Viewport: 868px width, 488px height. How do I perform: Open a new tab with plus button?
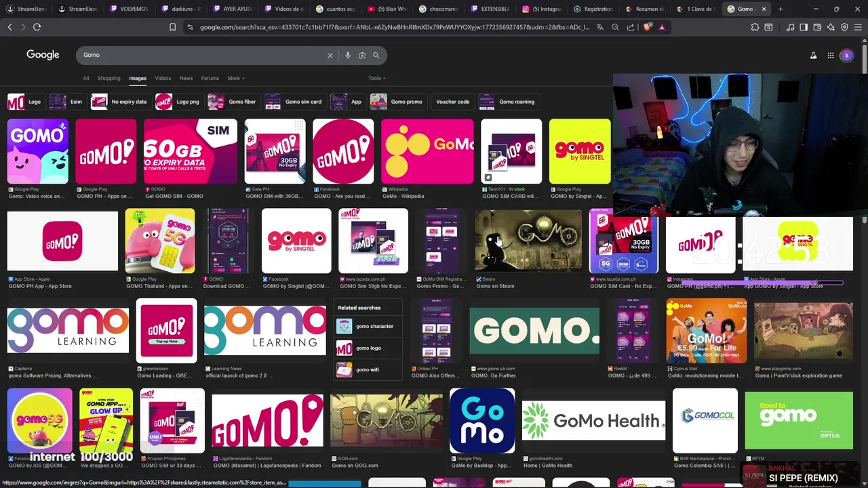pyautogui.click(x=781, y=9)
